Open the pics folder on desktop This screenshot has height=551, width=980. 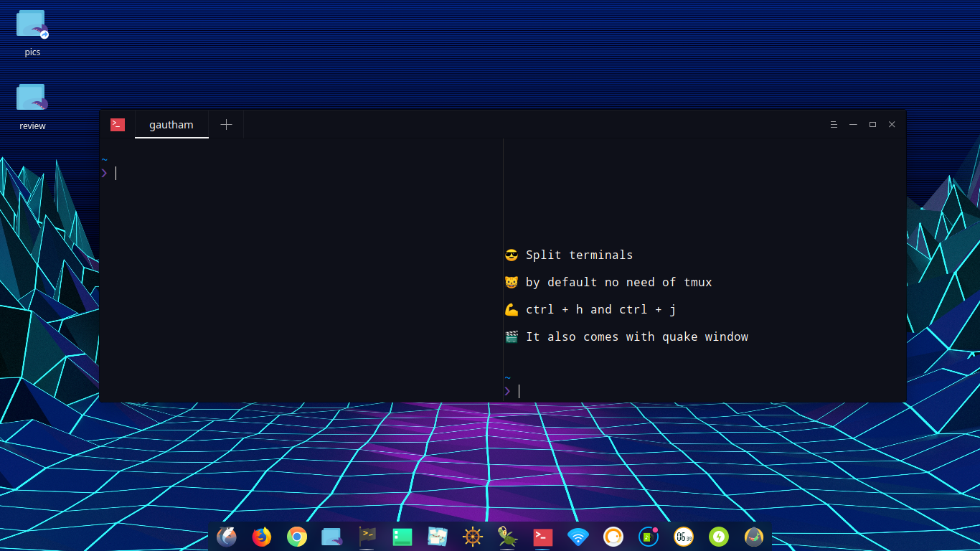coord(32,26)
